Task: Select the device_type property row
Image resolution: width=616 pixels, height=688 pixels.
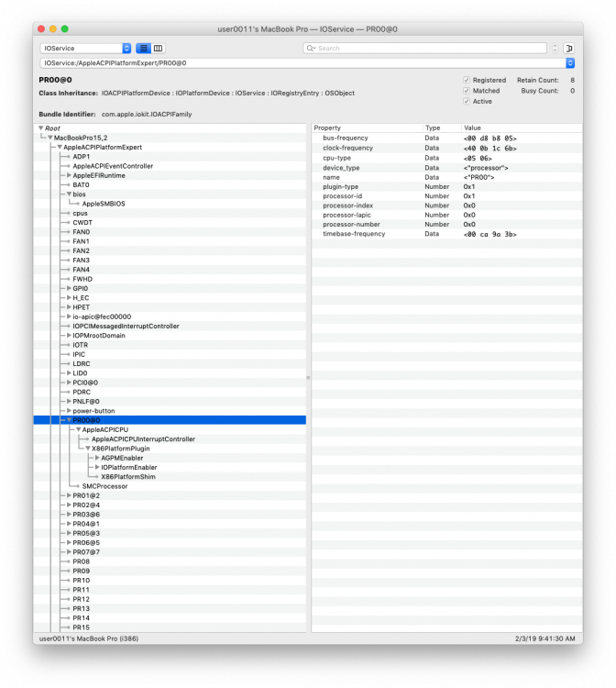Action: point(446,168)
